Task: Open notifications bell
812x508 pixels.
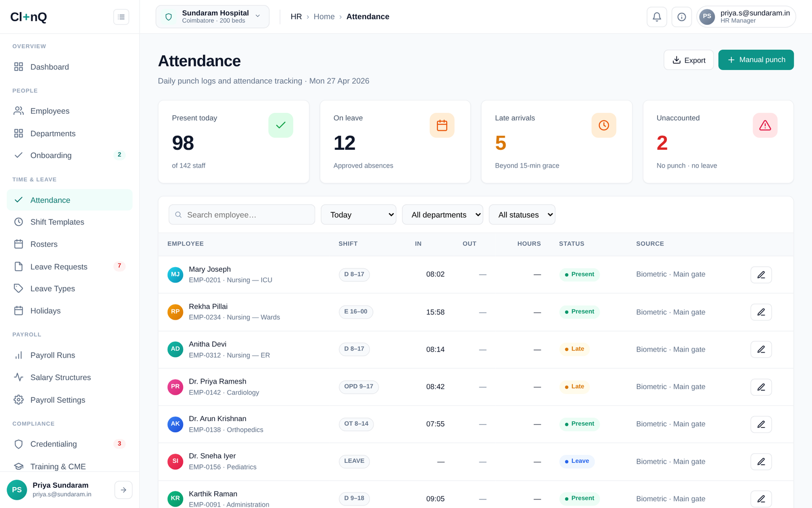Action: 657,17
